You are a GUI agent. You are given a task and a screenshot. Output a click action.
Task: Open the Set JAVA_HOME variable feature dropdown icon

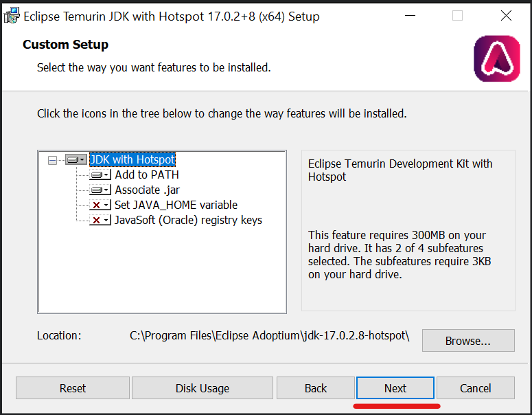pyautogui.click(x=100, y=205)
